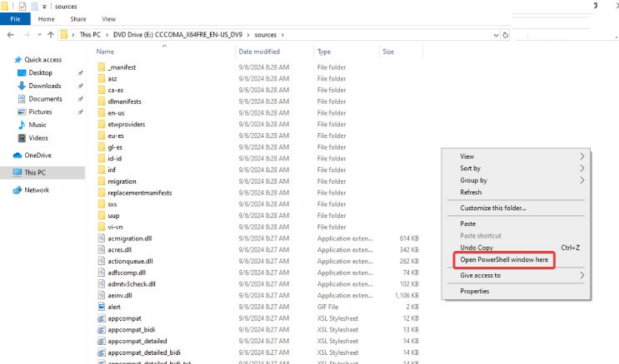The height and width of the screenshot is (364, 619).
Task: Click the Network icon in navigation pane
Action: [x=18, y=190]
